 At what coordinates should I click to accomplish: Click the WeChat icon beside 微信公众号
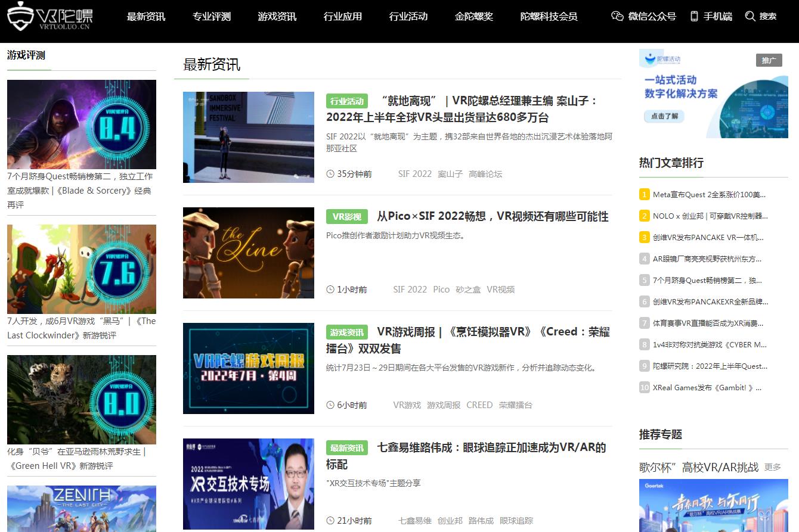617,16
